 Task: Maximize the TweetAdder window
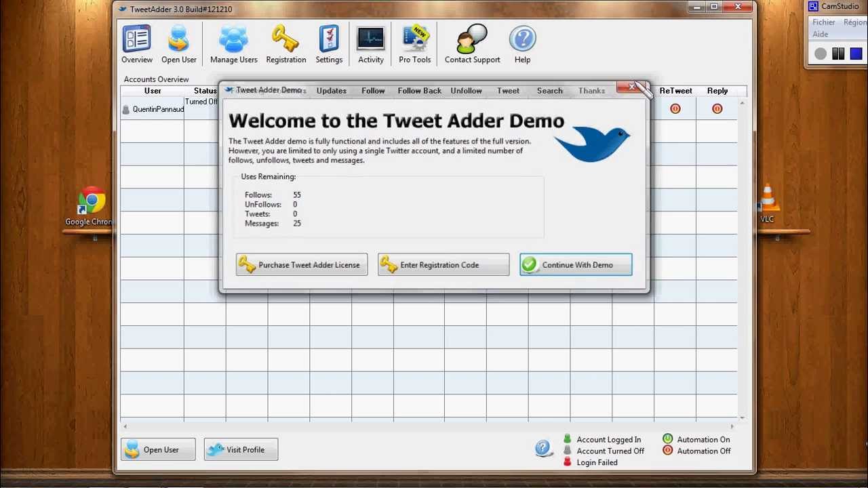point(713,7)
